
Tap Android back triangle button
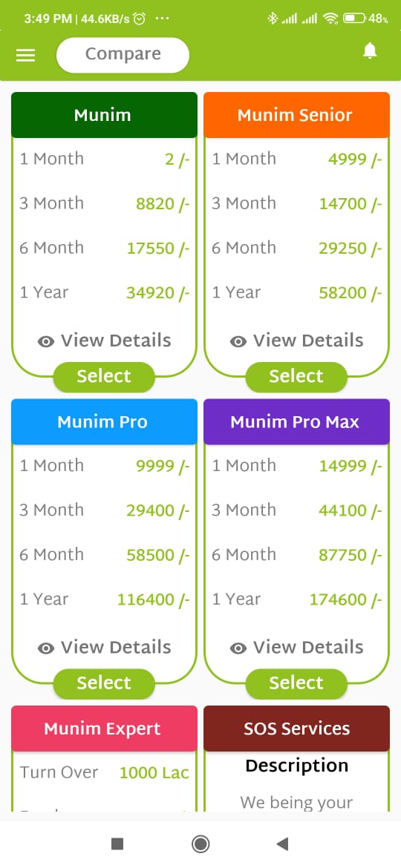coord(282,844)
